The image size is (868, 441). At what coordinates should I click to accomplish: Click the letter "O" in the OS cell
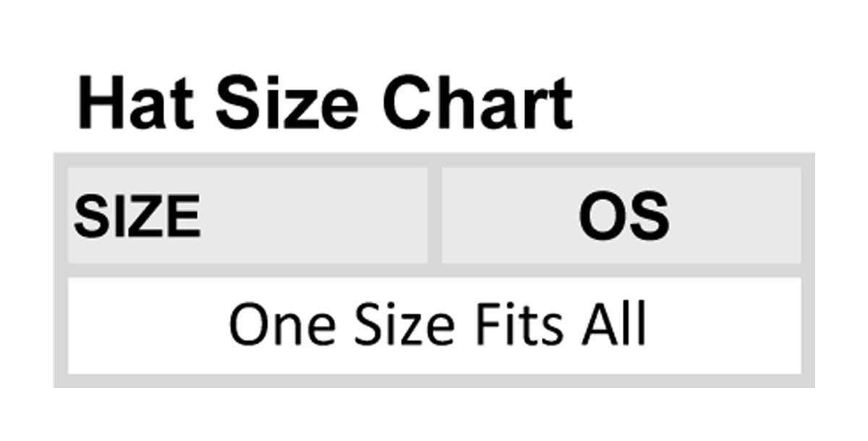pos(603,216)
